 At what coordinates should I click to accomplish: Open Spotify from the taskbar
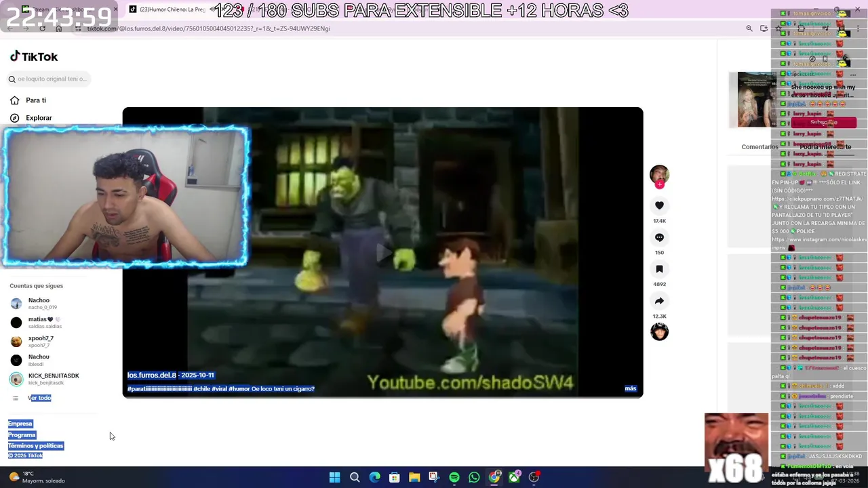[454, 477]
